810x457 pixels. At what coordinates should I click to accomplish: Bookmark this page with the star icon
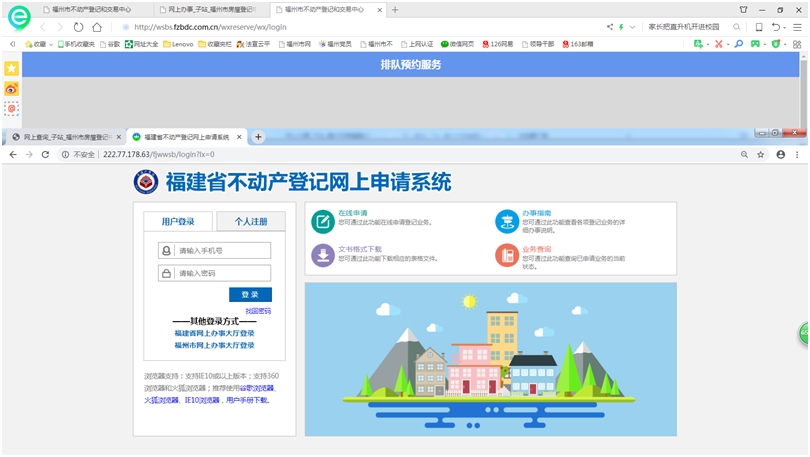761,155
